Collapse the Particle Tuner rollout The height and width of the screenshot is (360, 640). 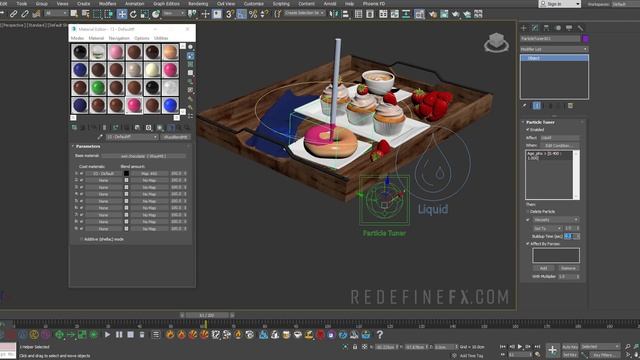[540, 122]
